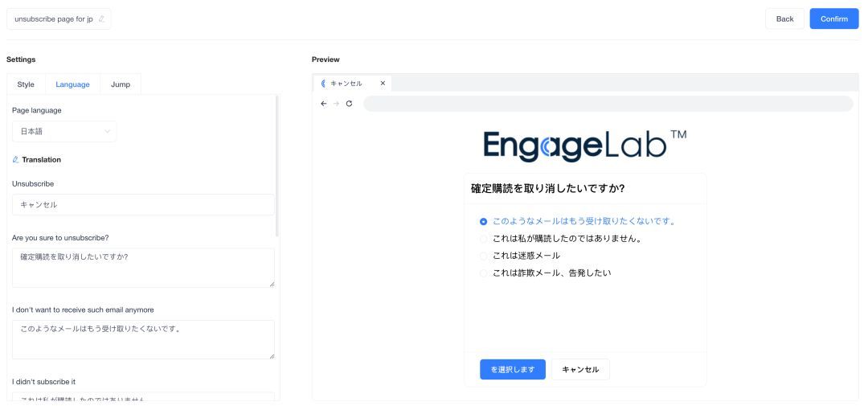Click the resize handle of 'I don't want' textarea

click(x=272, y=356)
